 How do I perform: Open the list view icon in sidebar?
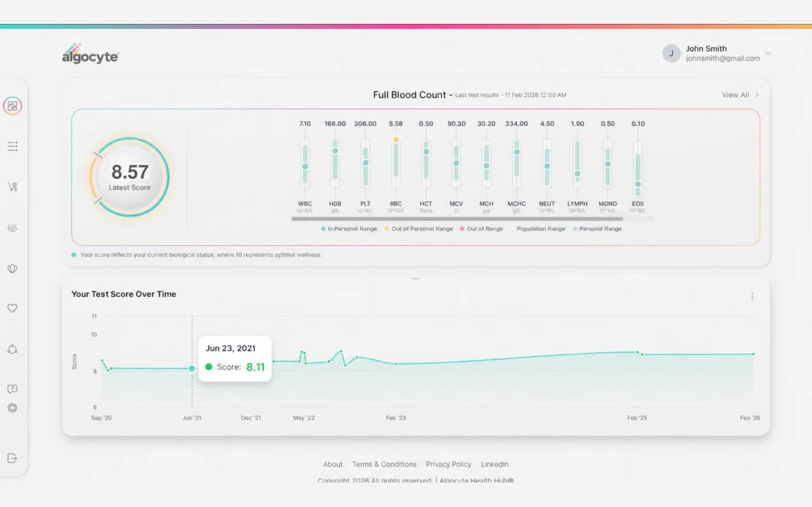[x=13, y=146]
